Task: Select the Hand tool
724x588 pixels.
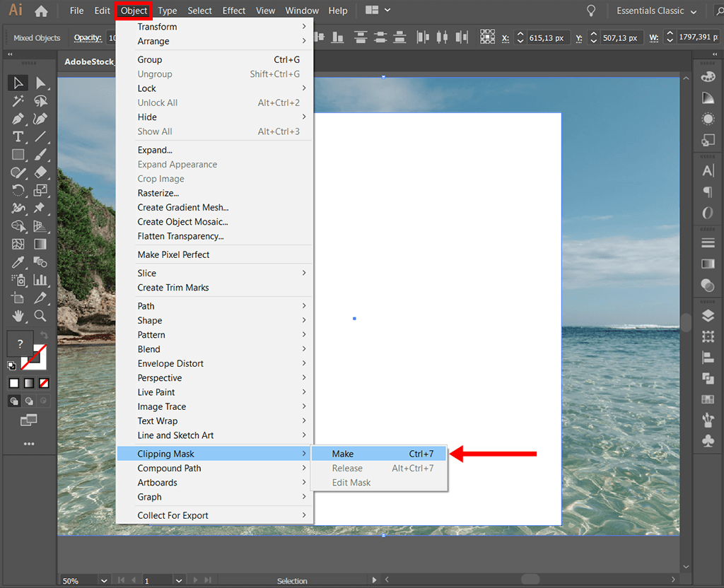Action: [18, 316]
